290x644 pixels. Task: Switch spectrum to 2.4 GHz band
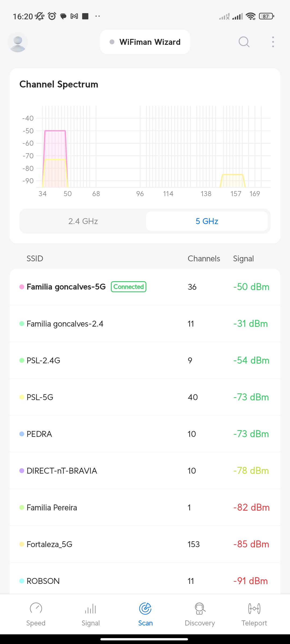(83, 221)
